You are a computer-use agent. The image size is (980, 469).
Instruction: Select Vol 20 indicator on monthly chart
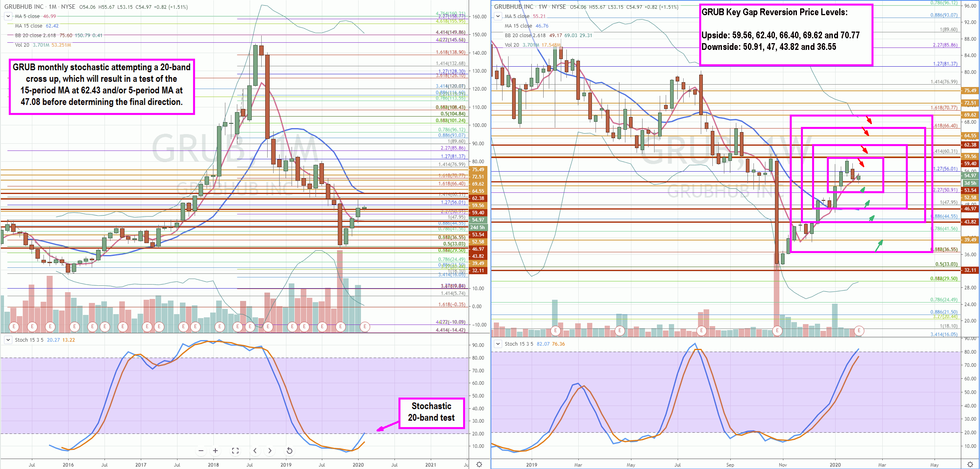point(22,45)
